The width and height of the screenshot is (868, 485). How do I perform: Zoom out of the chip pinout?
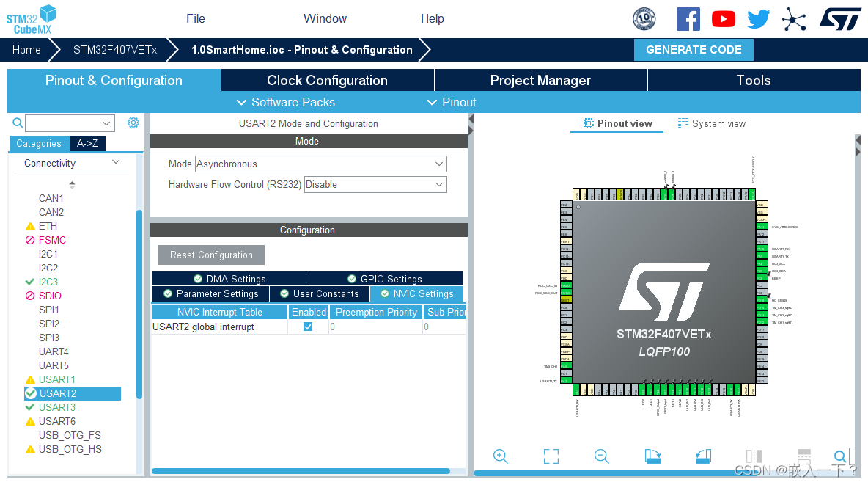[x=601, y=456]
